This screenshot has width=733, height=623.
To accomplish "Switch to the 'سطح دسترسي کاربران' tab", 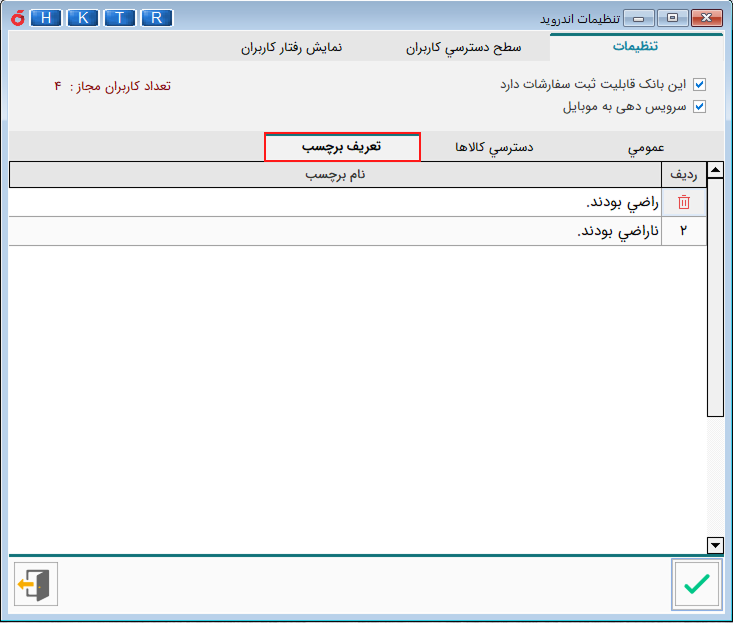I will [464, 47].
